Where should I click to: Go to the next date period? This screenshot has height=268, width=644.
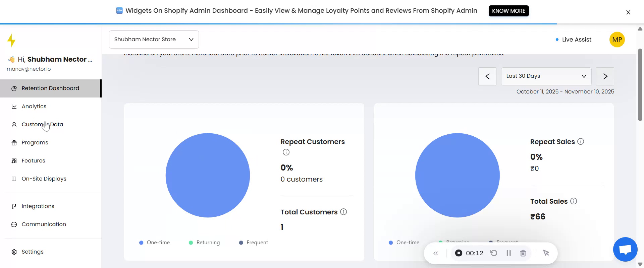point(605,76)
